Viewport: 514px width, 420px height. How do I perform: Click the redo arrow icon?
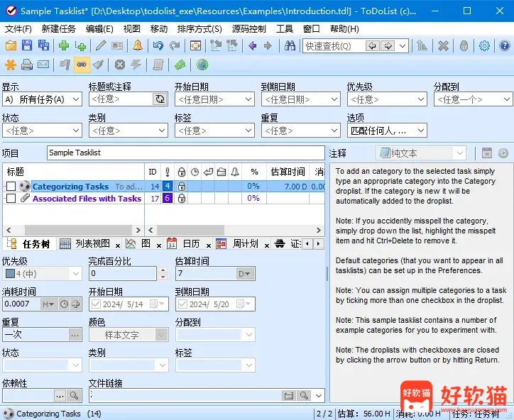point(175,45)
